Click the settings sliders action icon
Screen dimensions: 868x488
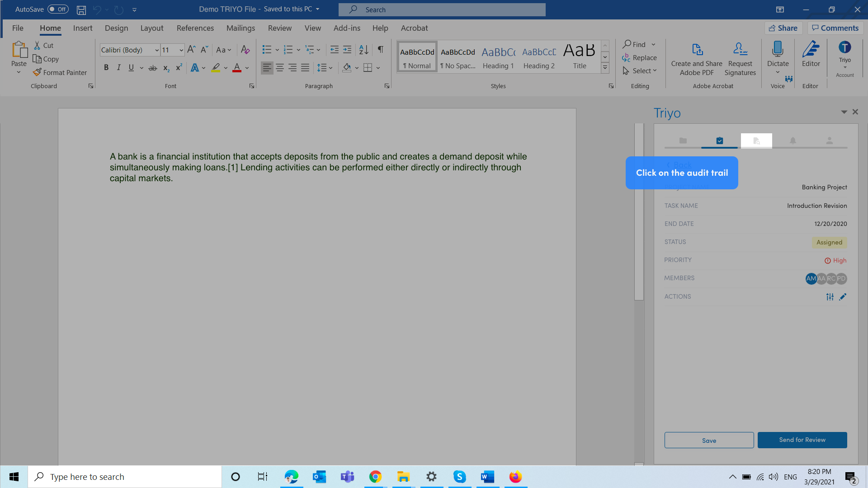pyautogui.click(x=830, y=297)
